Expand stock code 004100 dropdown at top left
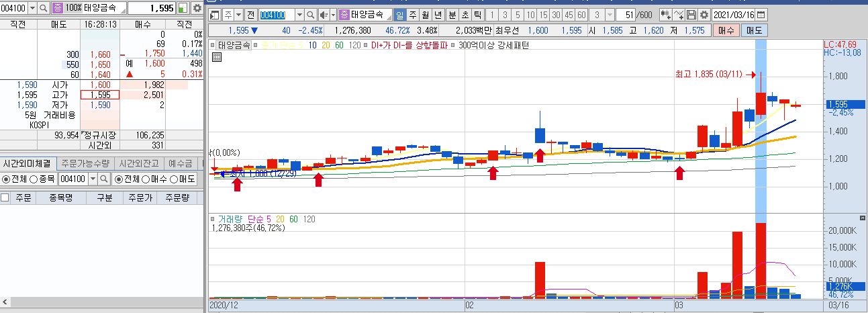This screenshot has height=313, width=868. click(x=33, y=8)
